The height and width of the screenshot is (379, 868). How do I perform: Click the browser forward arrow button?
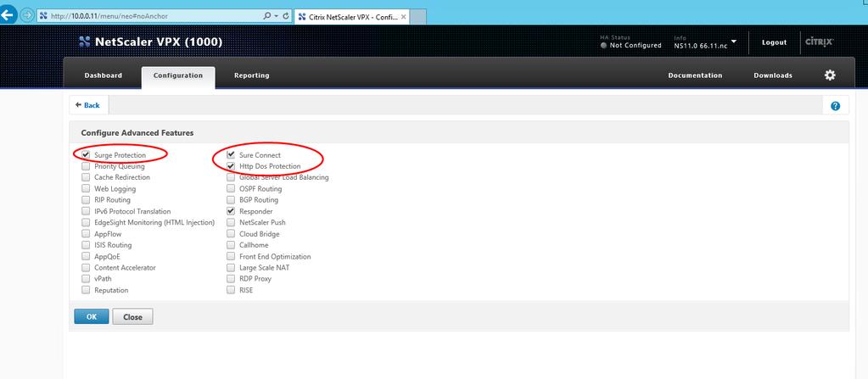click(26, 15)
